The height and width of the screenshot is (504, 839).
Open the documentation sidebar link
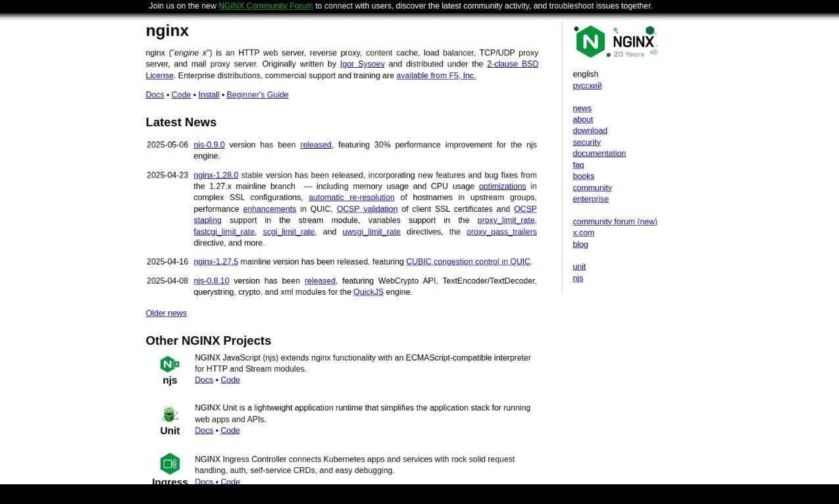599,153
